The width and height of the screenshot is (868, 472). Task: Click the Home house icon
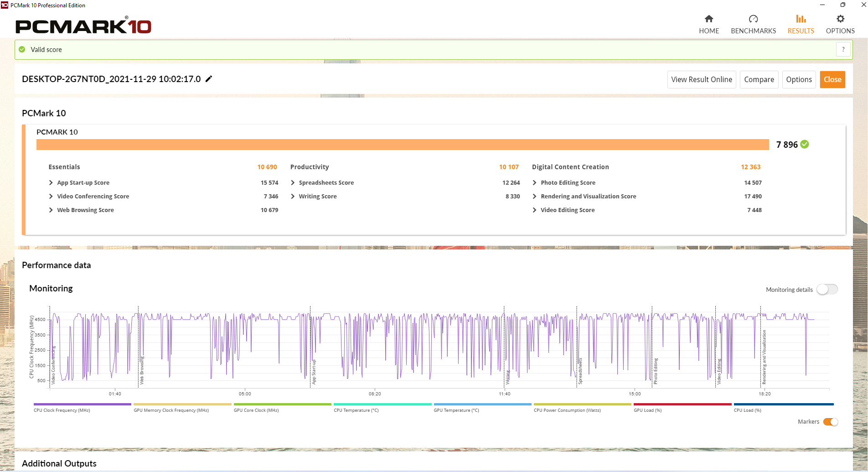click(708, 19)
